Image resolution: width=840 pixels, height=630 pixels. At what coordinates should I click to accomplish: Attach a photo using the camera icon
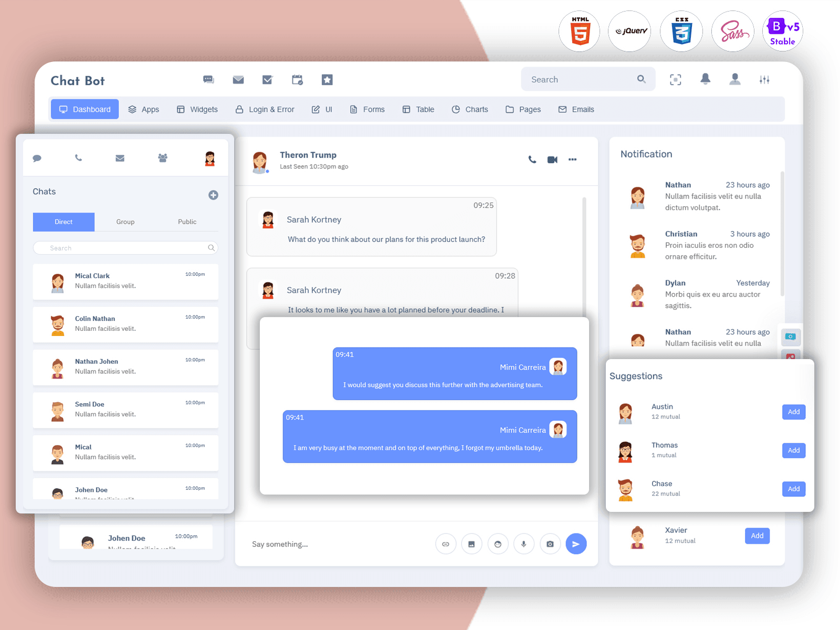(x=550, y=544)
